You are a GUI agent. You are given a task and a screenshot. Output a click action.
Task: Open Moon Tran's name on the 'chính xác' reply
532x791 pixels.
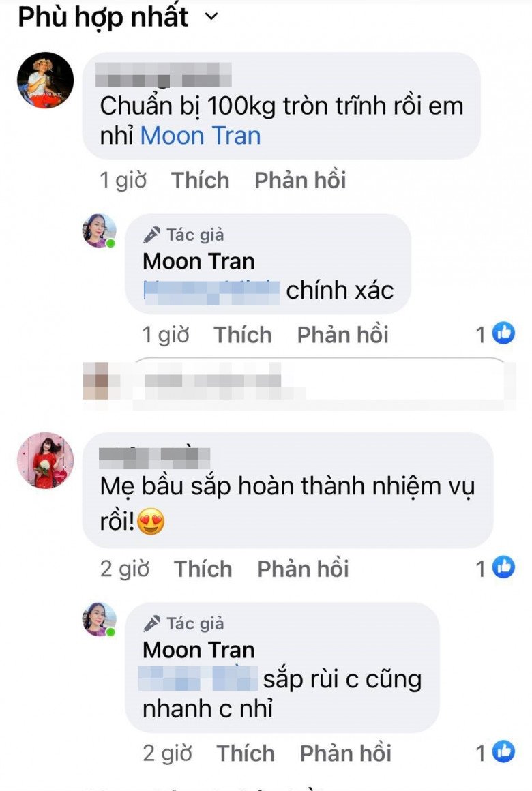pyautogui.click(x=199, y=261)
